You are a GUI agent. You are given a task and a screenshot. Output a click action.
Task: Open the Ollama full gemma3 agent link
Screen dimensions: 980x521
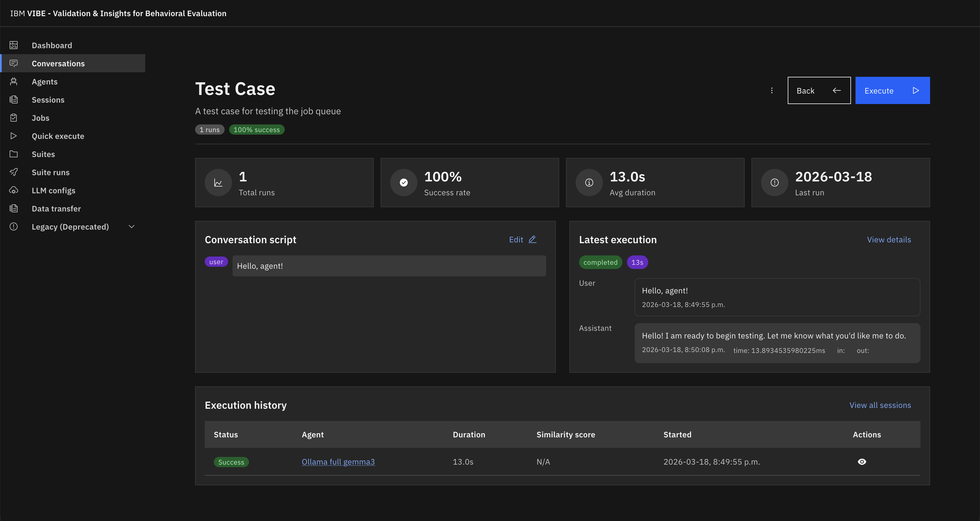338,462
